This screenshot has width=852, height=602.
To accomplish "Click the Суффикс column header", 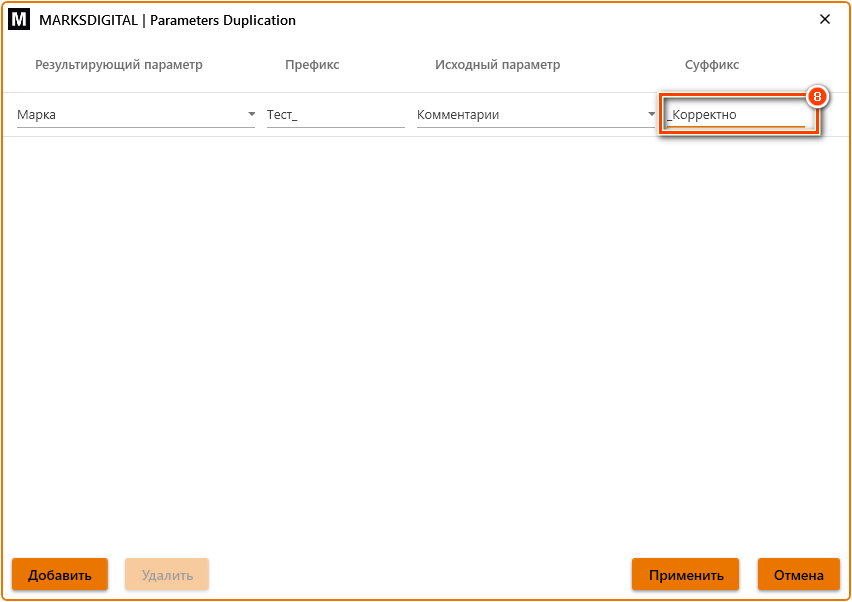I will click(x=712, y=65).
